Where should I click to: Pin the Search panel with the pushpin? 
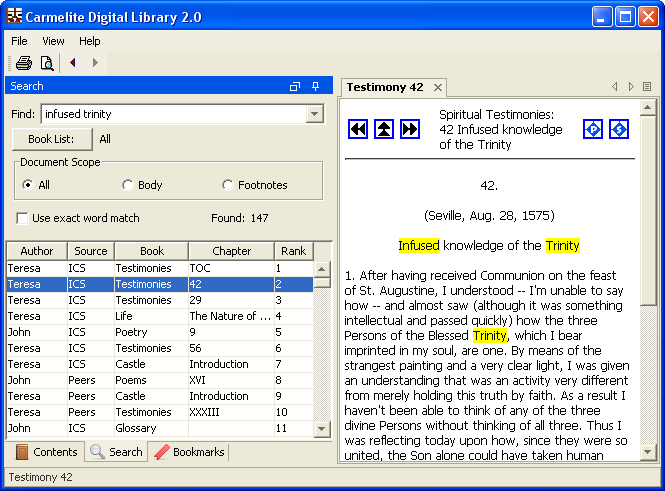click(316, 87)
